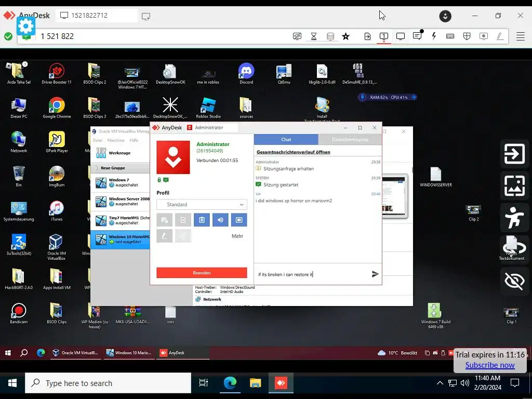Viewport: 532px width, 399px height.
Task: Click the VM preview thumbnail in VirtualBox
Action: [394, 196]
